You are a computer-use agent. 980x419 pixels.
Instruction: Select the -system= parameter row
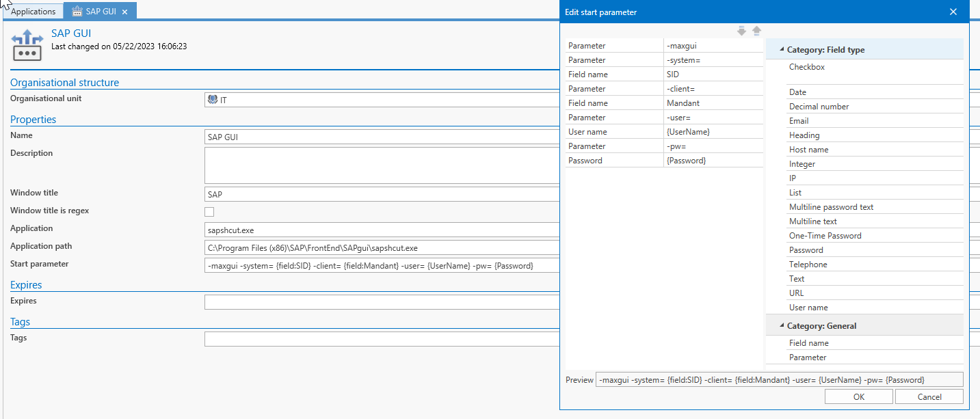point(664,60)
